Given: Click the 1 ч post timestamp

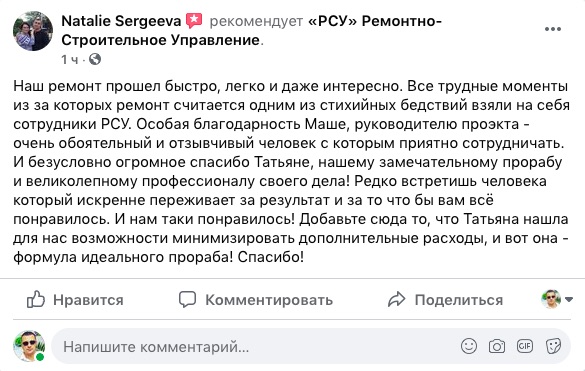Looking at the screenshot, I should (x=69, y=59).
